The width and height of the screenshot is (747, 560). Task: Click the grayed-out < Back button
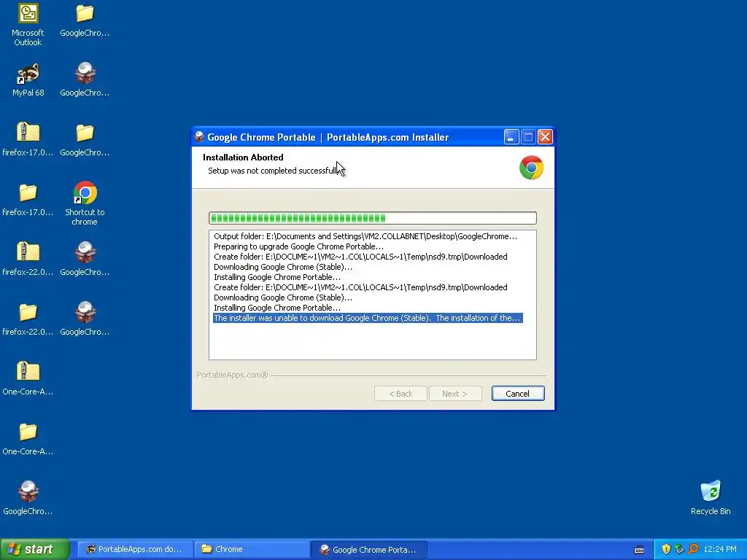(x=400, y=393)
